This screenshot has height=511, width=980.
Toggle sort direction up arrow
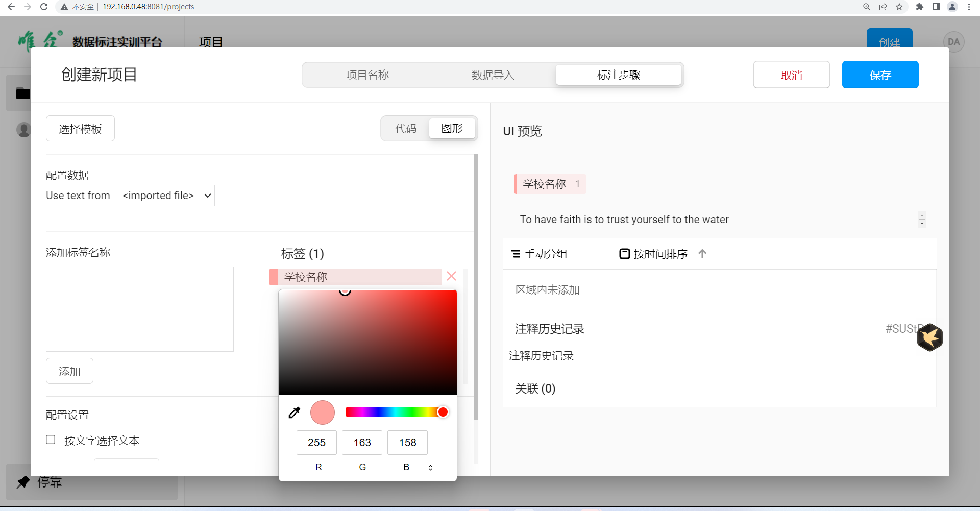[702, 254]
